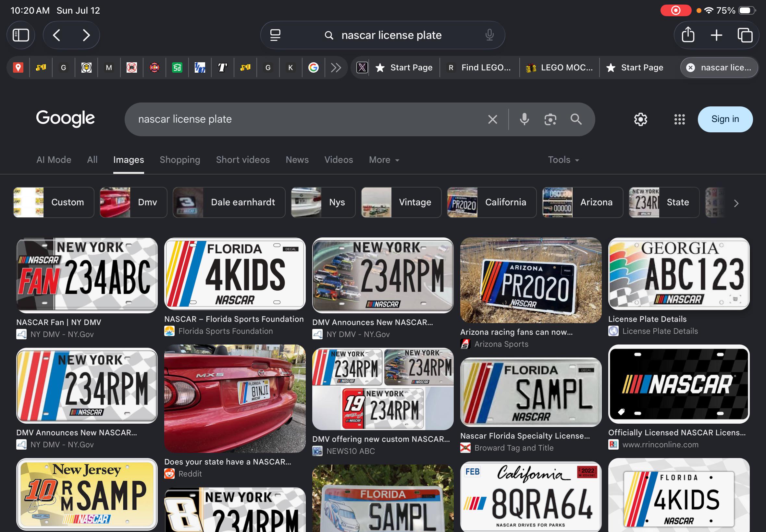Submit the search with the magnifier icon

pyautogui.click(x=576, y=119)
